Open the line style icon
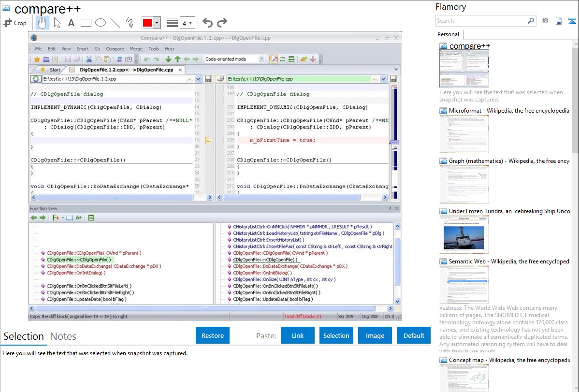Viewport: 579px width, 392px height. pyautogui.click(x=172, y=23)
